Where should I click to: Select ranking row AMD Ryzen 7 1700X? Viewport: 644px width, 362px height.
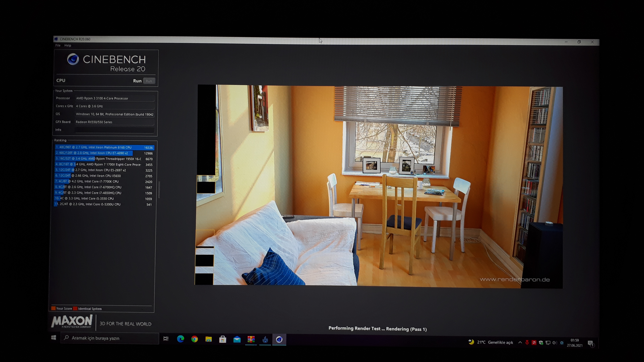click(x=104, y=165)
